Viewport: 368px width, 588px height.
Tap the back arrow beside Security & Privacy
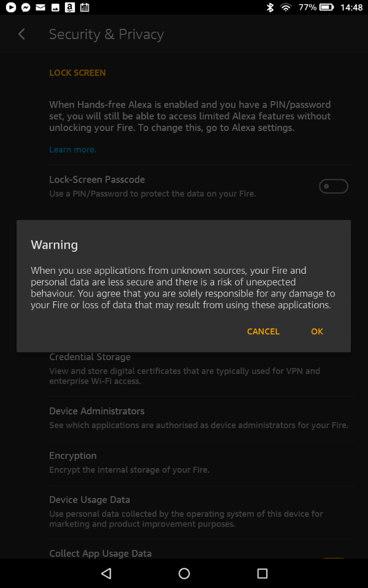click(x=21, y=34)
